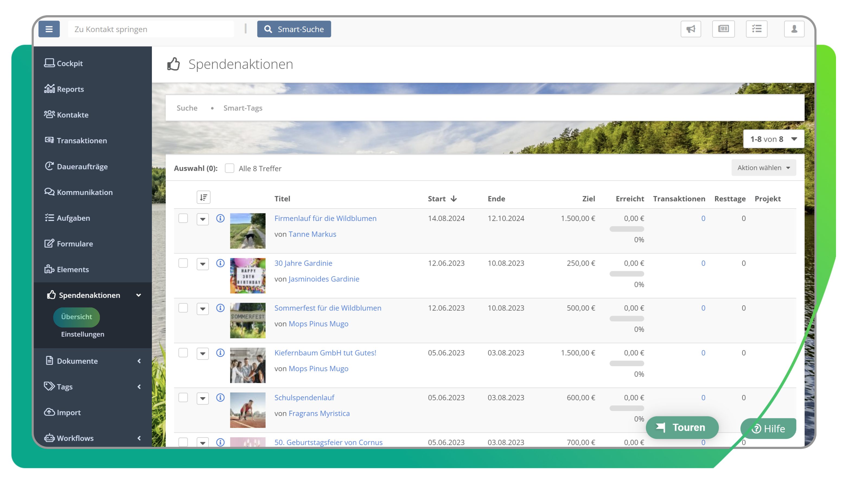The height and width of the screenshot is (488, 868).
Task: Click the newspaper icon in top bar
Action: [x=723, y=29]
